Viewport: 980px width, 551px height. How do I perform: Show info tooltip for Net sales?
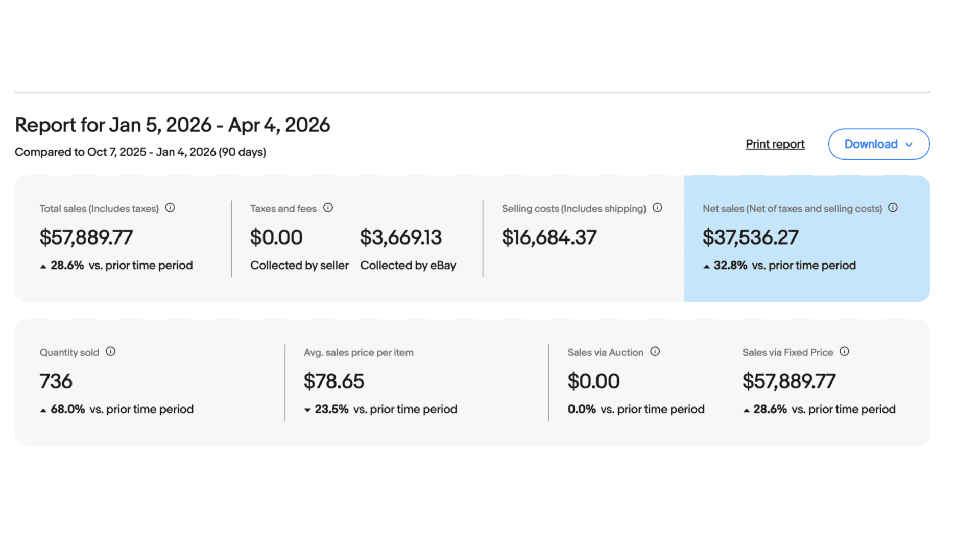click(893, 208)
